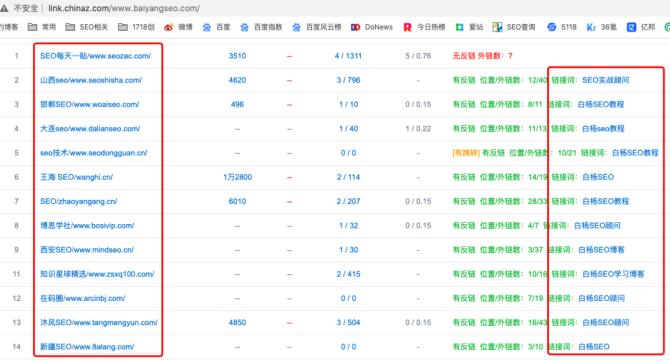This screenshot has height=363, width=670.
Task: Open the 微博 bookmark icon
Action: click(x=168, y=27)
